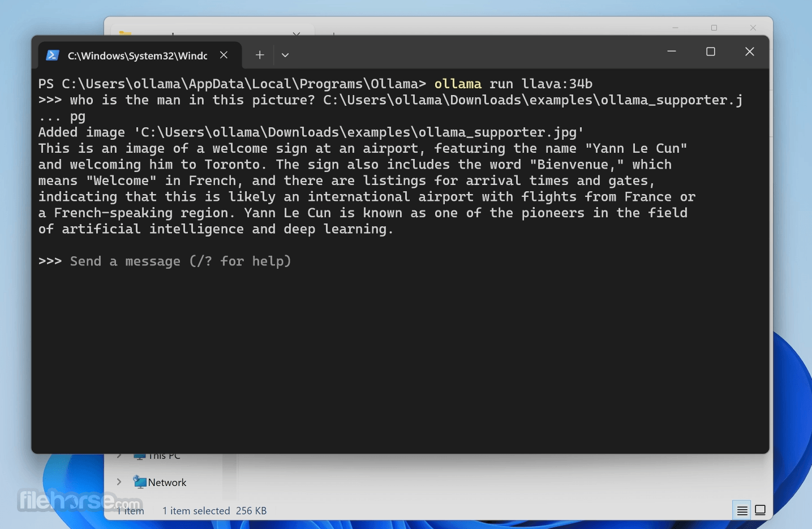Click '1 item selected' in Explorer status bar
The height and width of the screenshot is (529, 812).
tap(196, 511)
